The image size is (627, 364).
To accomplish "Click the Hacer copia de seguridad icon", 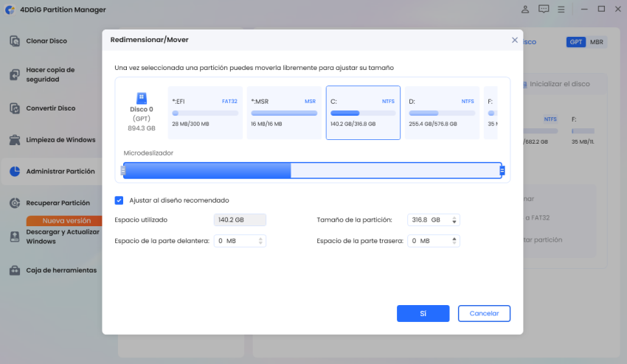I will (x=15, y=74).
